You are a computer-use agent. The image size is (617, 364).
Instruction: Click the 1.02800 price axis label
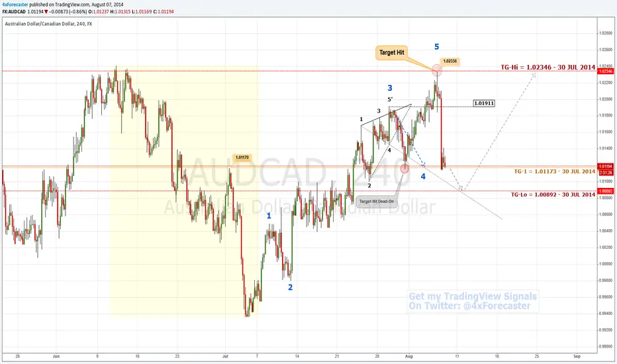[606, 34]
